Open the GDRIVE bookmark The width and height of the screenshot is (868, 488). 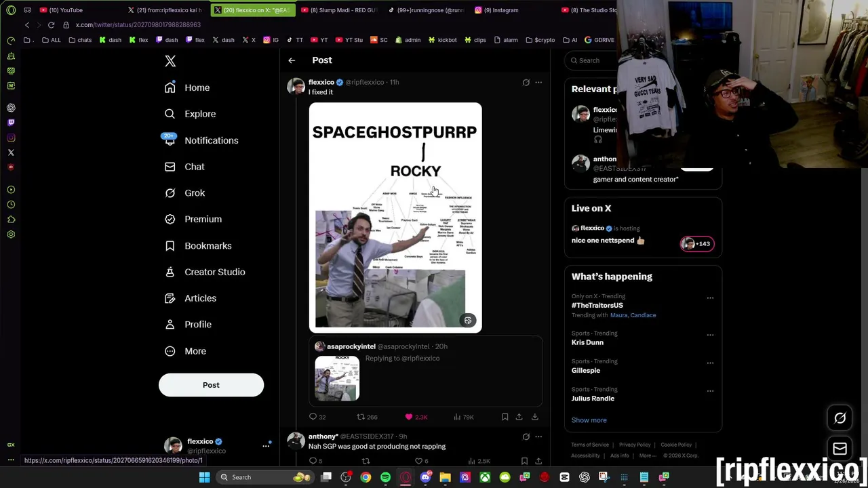click(599, 40)
